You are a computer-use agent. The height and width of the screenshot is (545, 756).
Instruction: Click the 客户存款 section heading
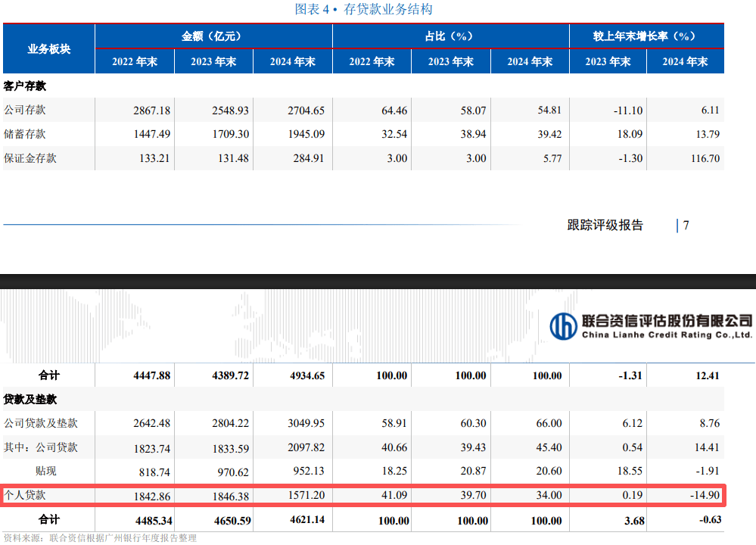(x=25, y=86)
